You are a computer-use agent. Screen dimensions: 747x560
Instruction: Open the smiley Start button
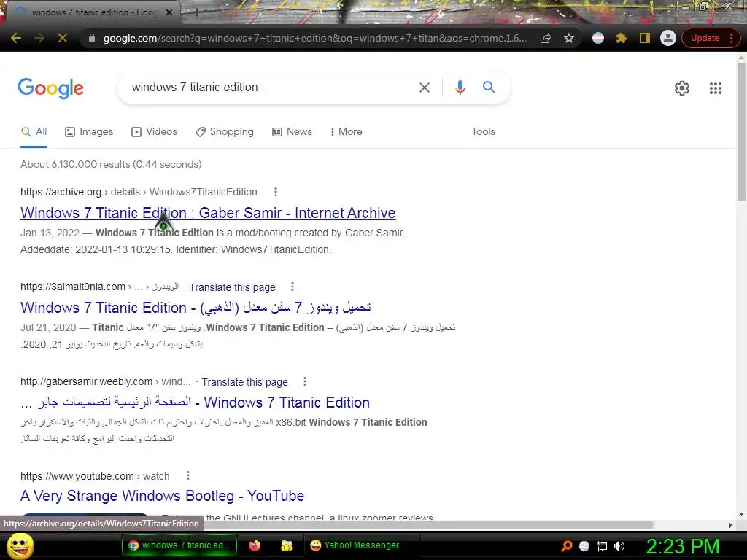pos(20,545)
